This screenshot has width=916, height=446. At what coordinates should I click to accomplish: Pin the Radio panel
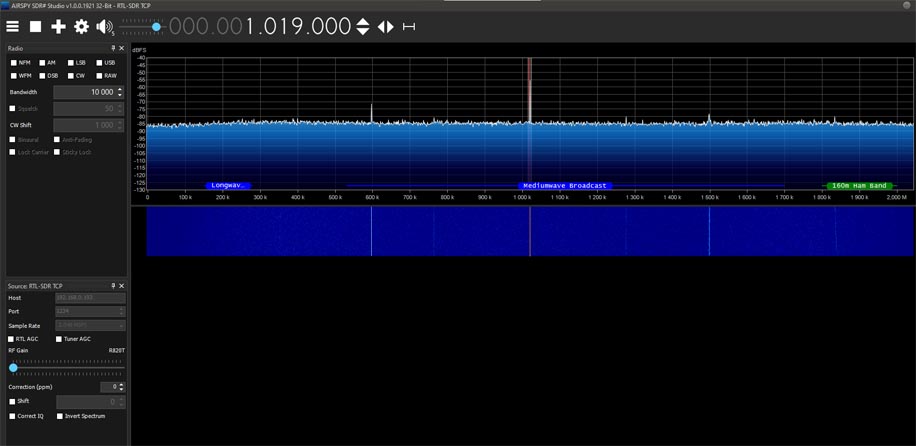(x=113, y=48)
